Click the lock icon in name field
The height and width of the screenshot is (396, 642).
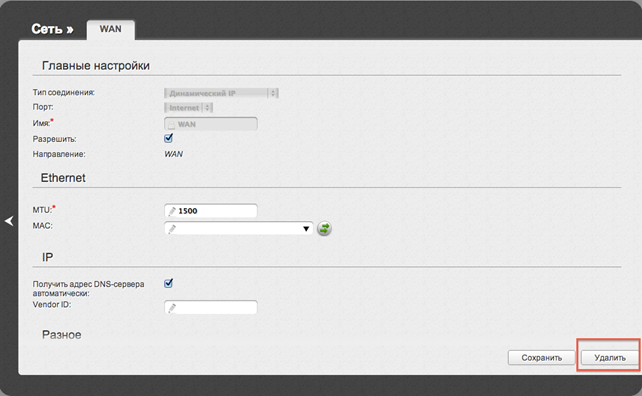coord(172,124)
